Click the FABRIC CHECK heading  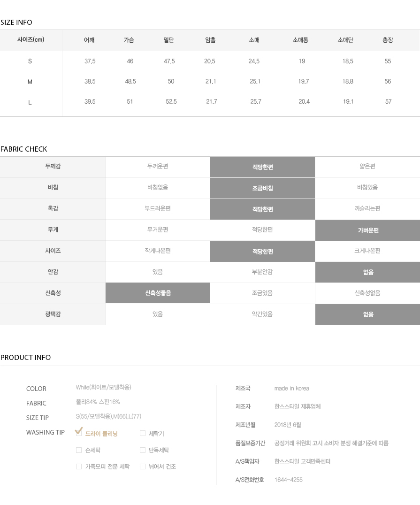pyautogui.click(x=24, y=149)
